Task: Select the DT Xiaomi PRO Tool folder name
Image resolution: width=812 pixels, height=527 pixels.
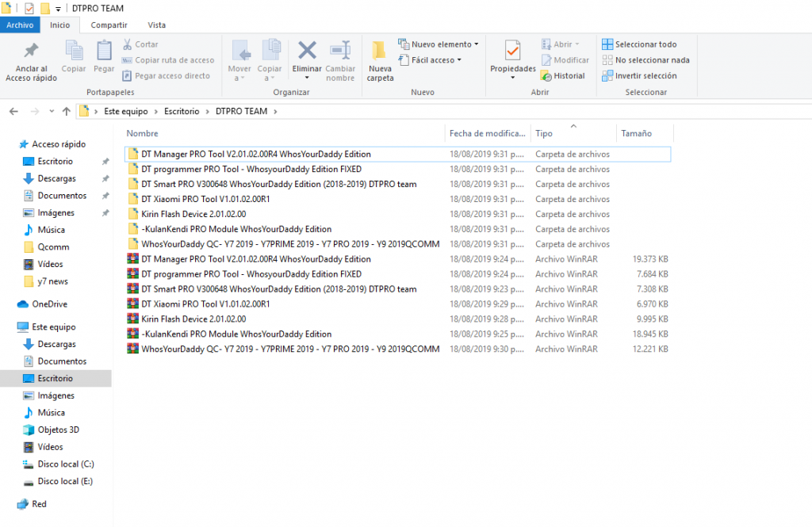Action: point(205,199)
